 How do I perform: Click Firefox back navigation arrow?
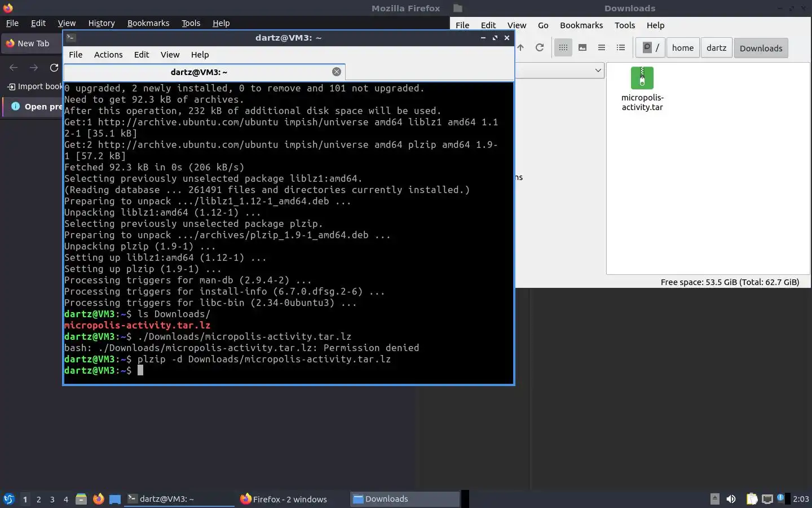tap(14, 68)
